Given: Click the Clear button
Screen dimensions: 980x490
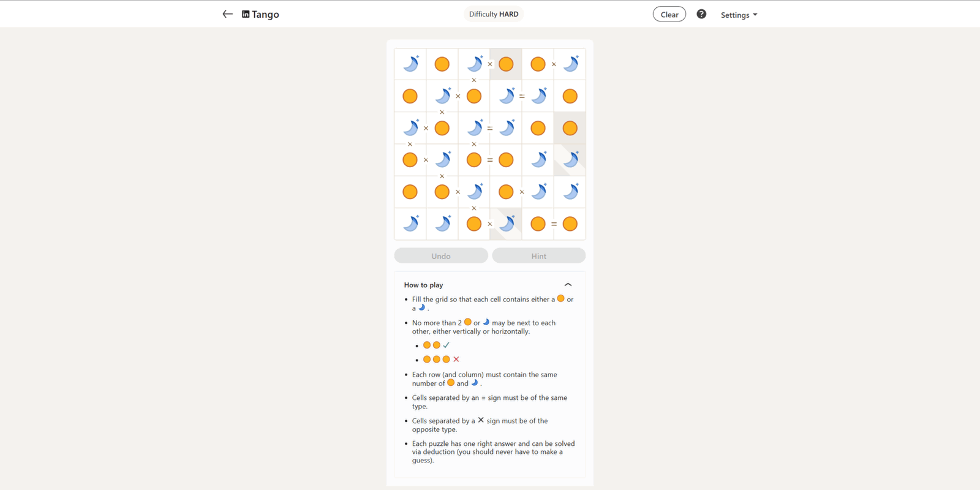Looking at the screenshot, I should tap(669, 14).
